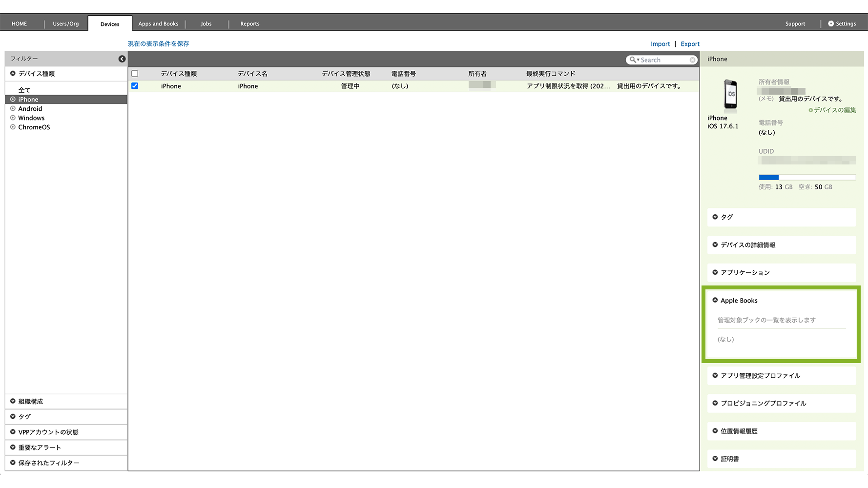
Task: Collapse the filter panel with arrow icon
Action: click(122, 59)
